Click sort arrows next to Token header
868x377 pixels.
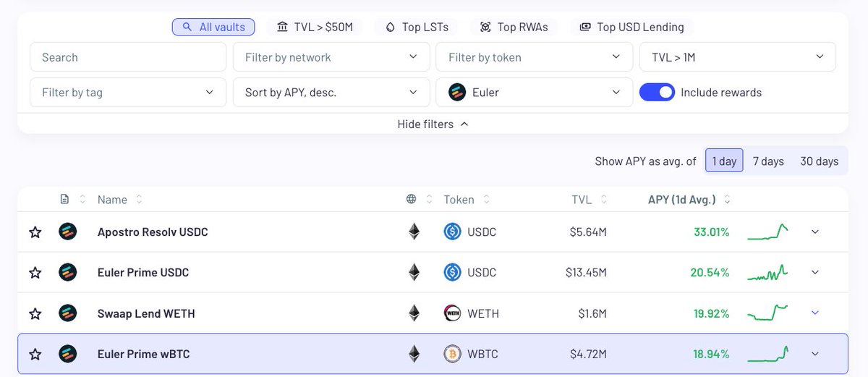(x=487, y=199)
